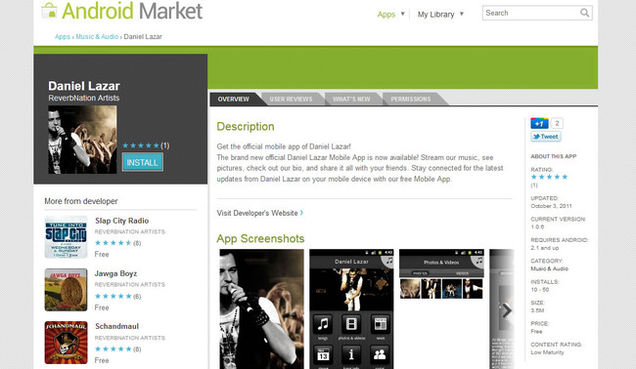Click the 10 - 50 installs value
This screenshot has width=636, height=369.
tap(540, 290)
